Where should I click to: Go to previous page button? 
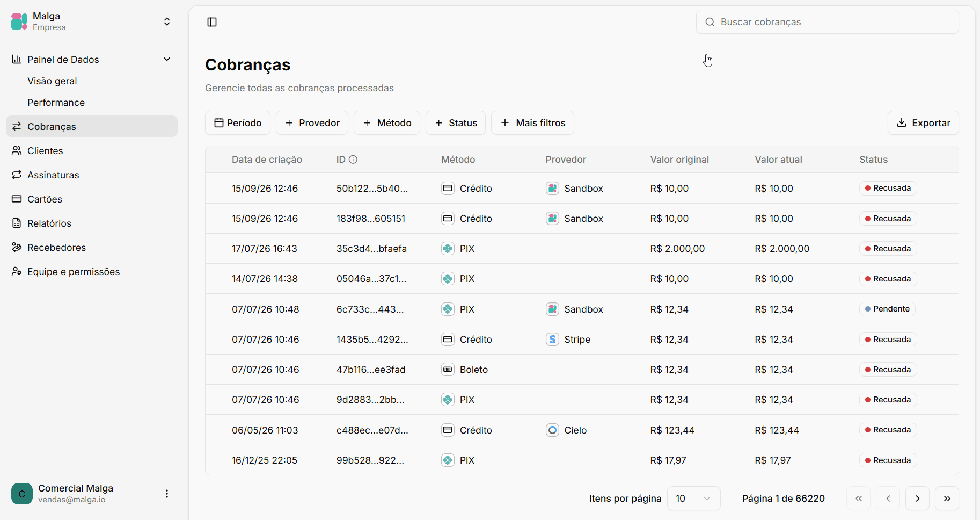(x=888, y=499)
